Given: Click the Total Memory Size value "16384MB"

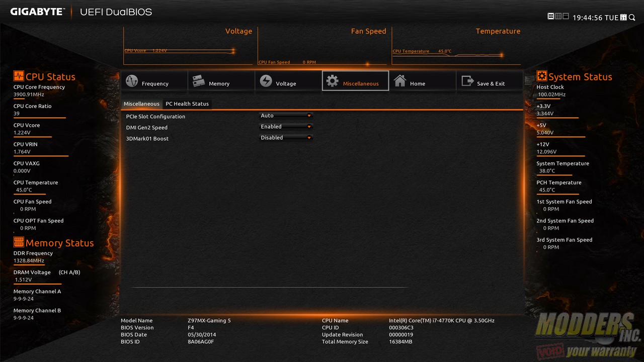Looking at the screenshot, I should click(x=400, y=342).
